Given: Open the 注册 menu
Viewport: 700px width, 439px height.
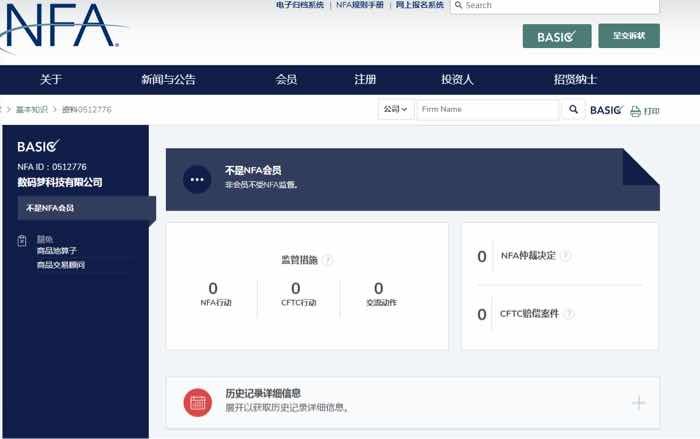Looking at the screenshot, I should pyautogui.click(x=365, y=79).
